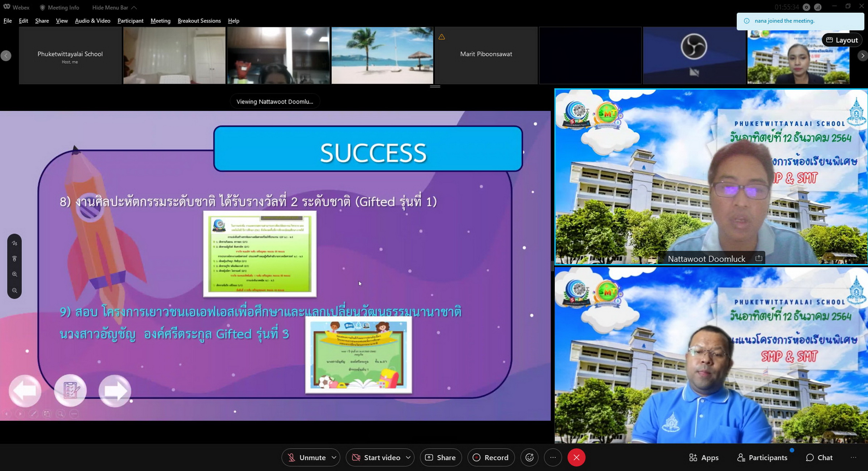Open the more options ellipsis button
Screen dimensions: 868x471
[553, 458]
